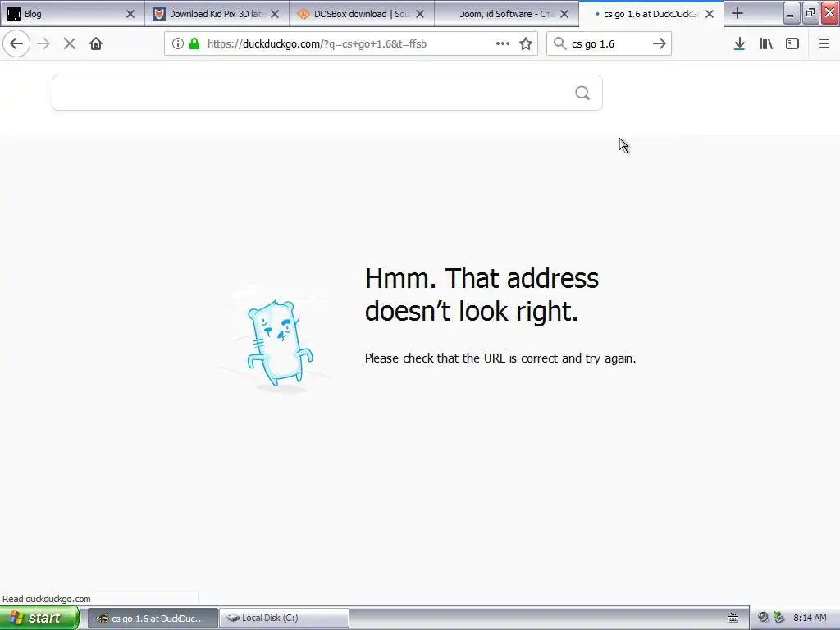This screenshot has width=840, height=630.
Task: Show site information icon in address bar
Action: [x=178, y=44]
